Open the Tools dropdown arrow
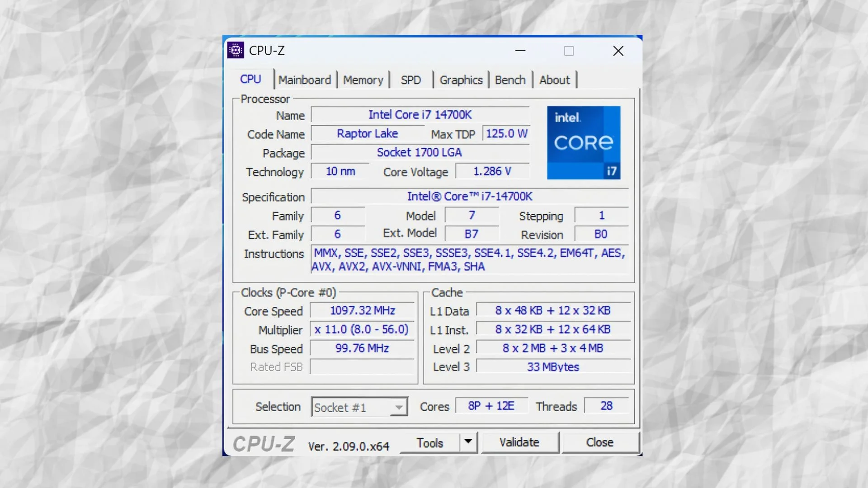 [x=468, y=442]
